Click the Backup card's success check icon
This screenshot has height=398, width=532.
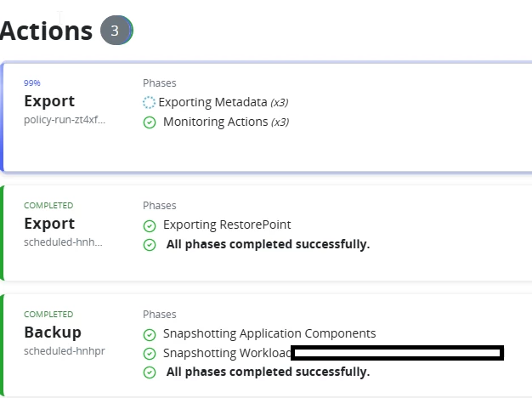point(150,372)
